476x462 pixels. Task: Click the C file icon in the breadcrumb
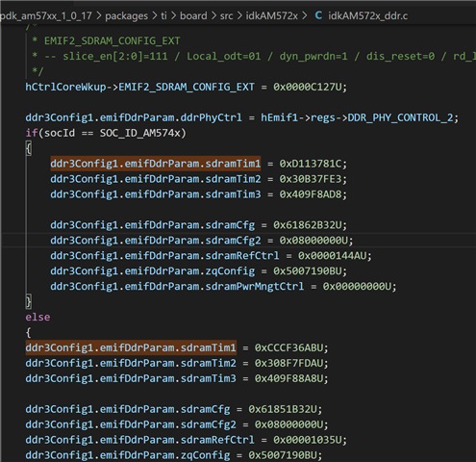tap(318, 15)
